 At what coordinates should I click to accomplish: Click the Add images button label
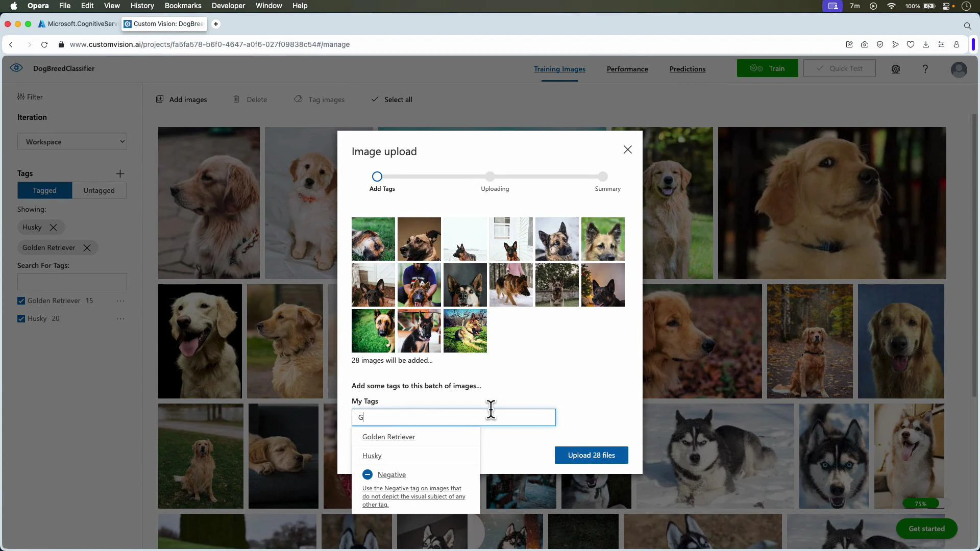point(188,99)
